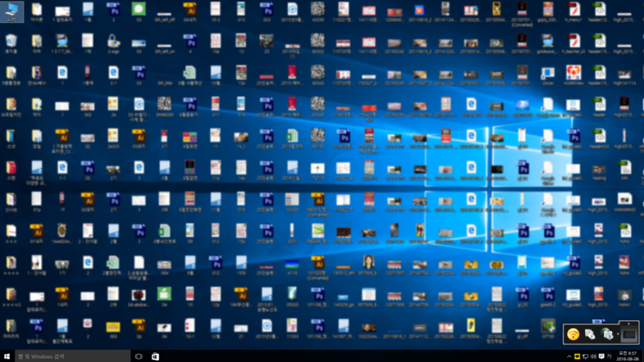This screenshot has height=362, width=644.
Task: Open the GoLev shortcut icon
Action: pyautogui.click(x=548, y=75)
